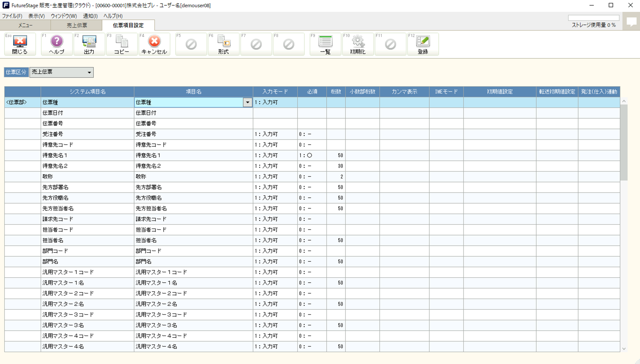Viewport: 640px width, 364px height.
Task: Click the 必須 cell for 得意先名1
Action: pyautogui.click(x=312, y=155)
